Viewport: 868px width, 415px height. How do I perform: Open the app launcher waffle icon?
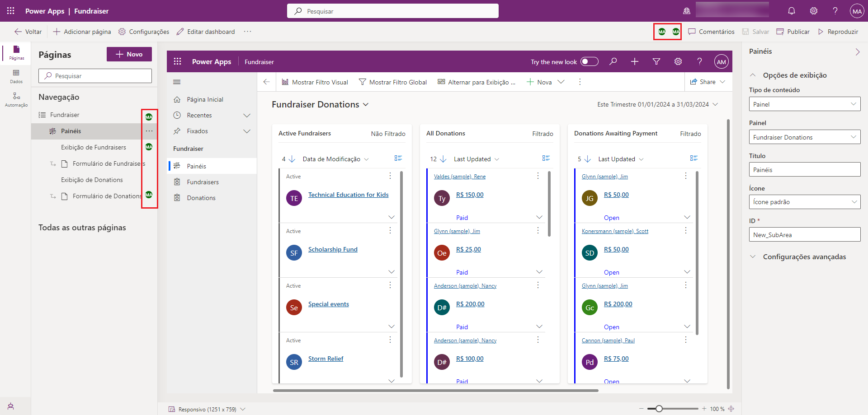[x=11, y=11]
